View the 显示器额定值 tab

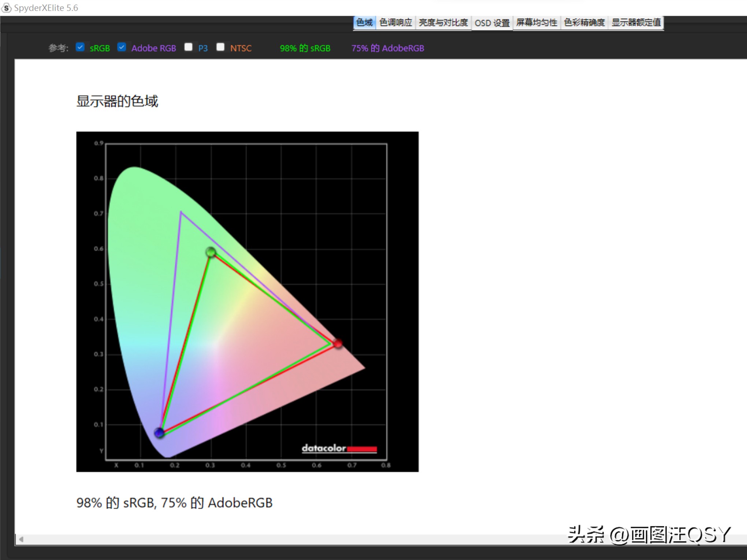click(x=636, y=22)
